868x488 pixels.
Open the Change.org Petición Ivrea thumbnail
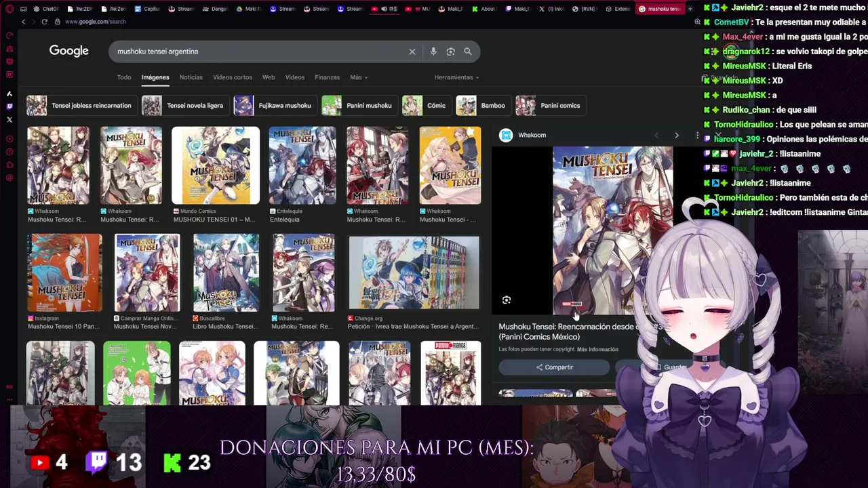(414, 272)
